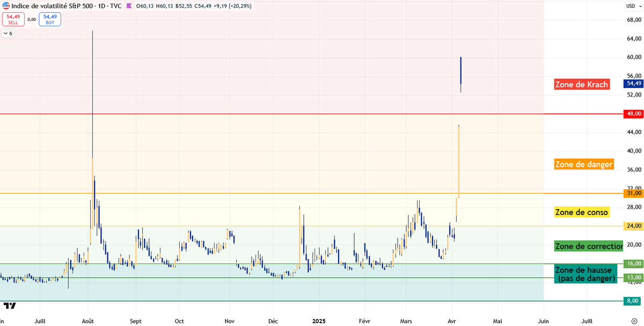The height and width of the screenshot is (326, 644).
Task: Click the green 13,00 price level tag
Action: coord(633,277)
